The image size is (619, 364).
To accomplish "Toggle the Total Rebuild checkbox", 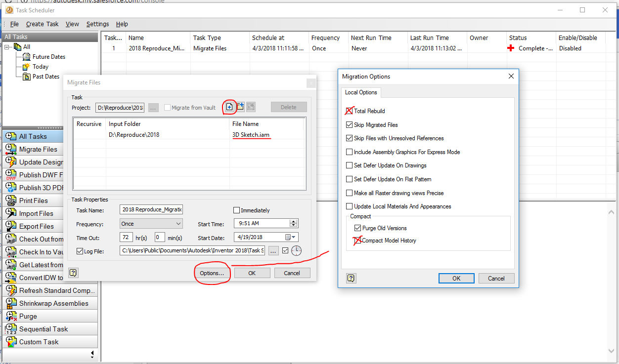I will pyautogui.click(x=350, y=111).
